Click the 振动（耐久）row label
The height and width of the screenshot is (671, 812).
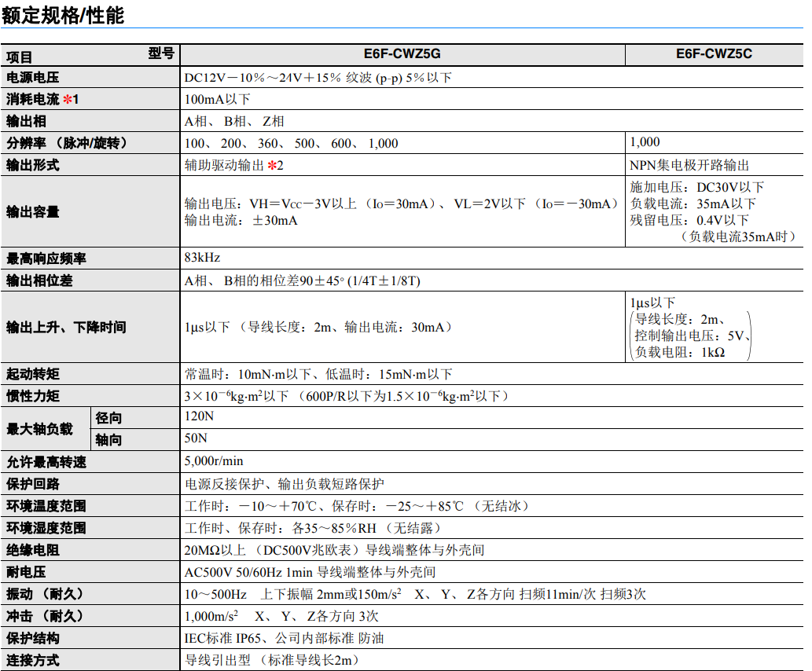click(46, 594)
